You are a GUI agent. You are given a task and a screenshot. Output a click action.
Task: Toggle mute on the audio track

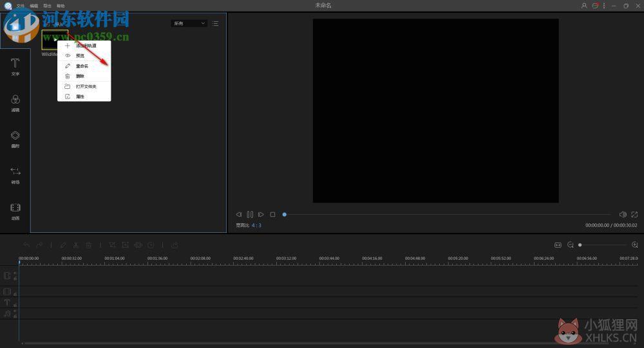pos(15,311)
